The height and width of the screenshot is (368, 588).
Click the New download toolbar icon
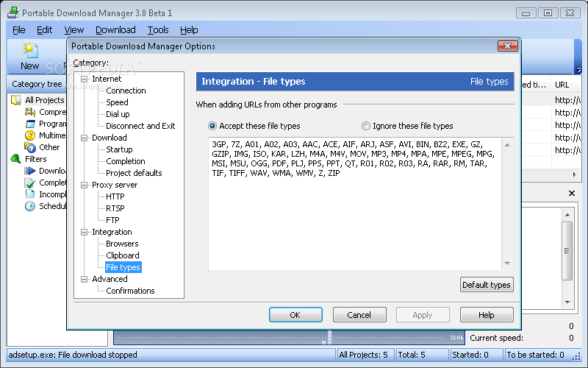click(x=29, y=50)
